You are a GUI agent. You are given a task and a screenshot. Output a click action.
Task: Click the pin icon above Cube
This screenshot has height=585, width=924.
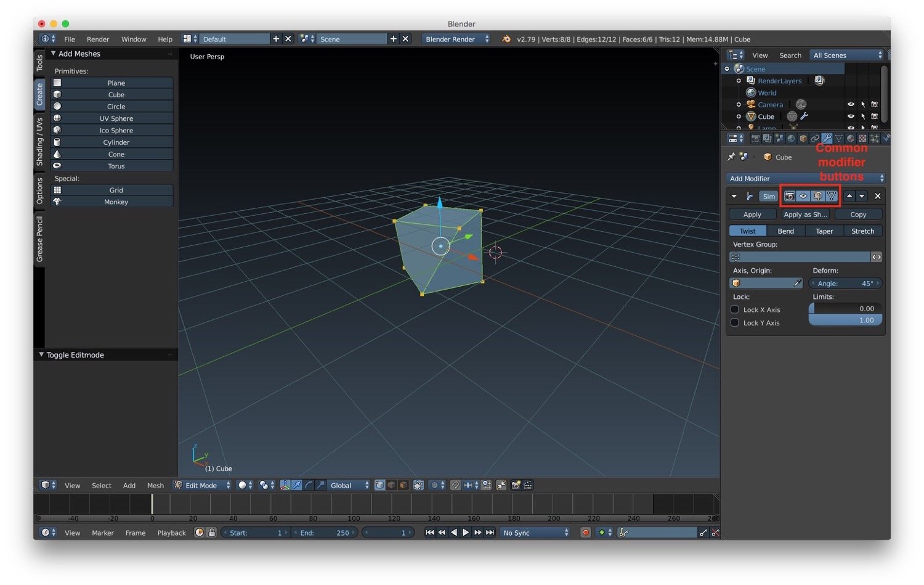pos(731,157)
